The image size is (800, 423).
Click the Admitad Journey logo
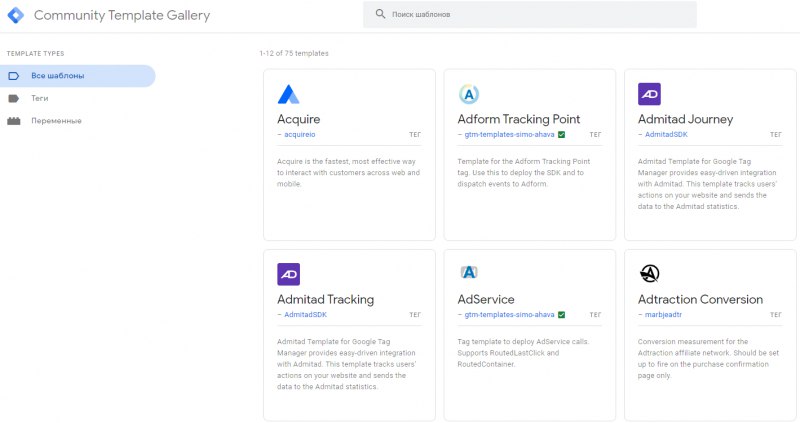pyautogui.click(x=649, y=94)
